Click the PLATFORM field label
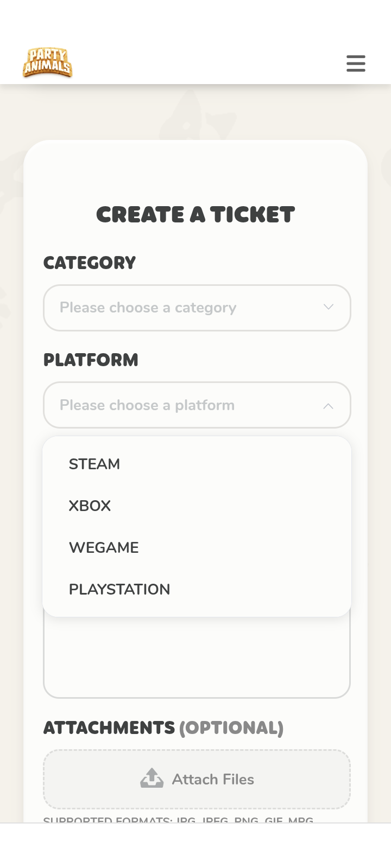 click(91, 360)
